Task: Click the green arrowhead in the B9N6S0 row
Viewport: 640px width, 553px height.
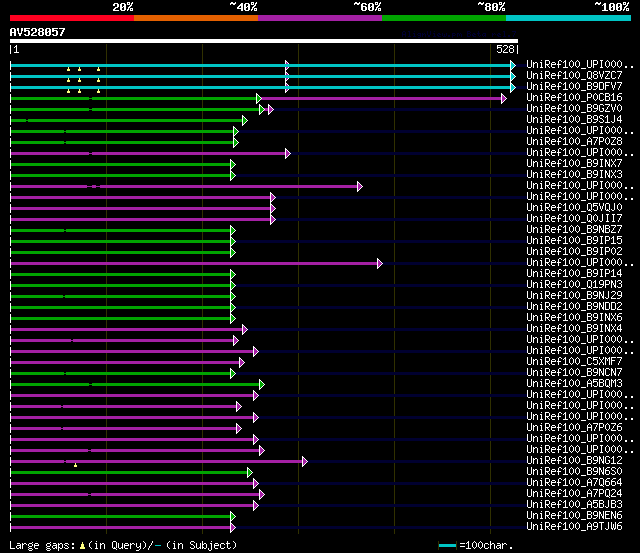Action: tap(250, 473)
